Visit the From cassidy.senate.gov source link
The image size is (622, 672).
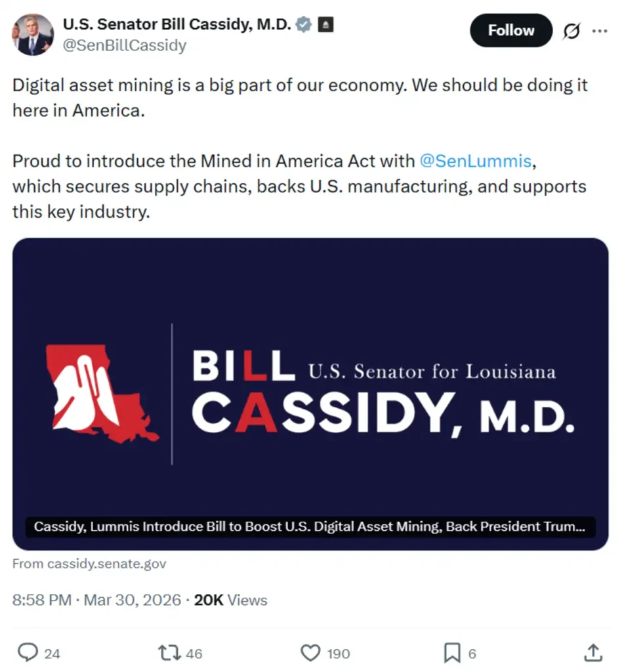point(89,563)
